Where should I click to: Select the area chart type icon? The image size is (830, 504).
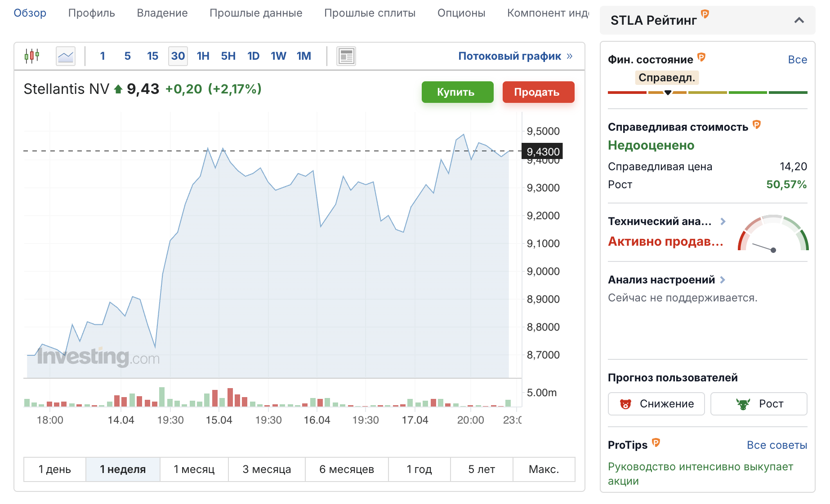click(66, 56)
